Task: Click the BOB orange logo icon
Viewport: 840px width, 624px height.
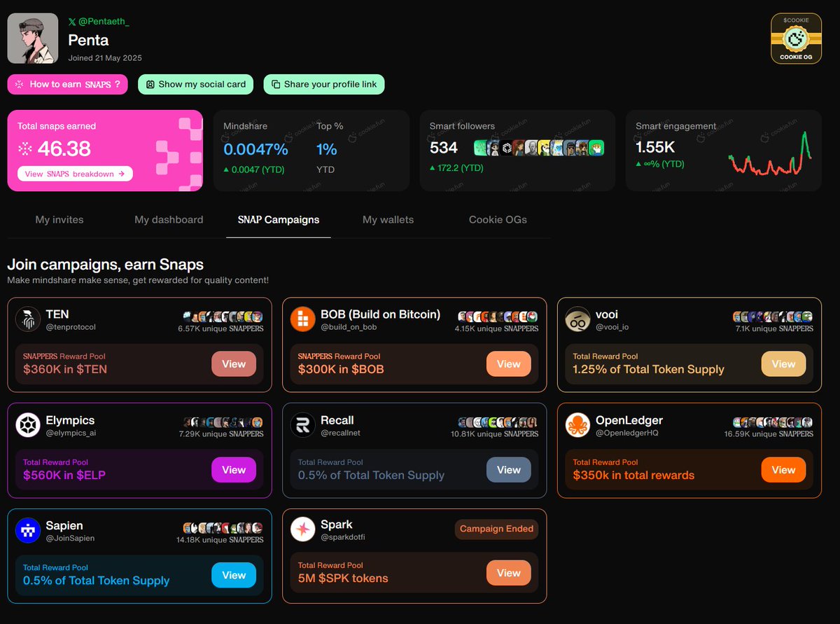Action: tap(302, 319)
